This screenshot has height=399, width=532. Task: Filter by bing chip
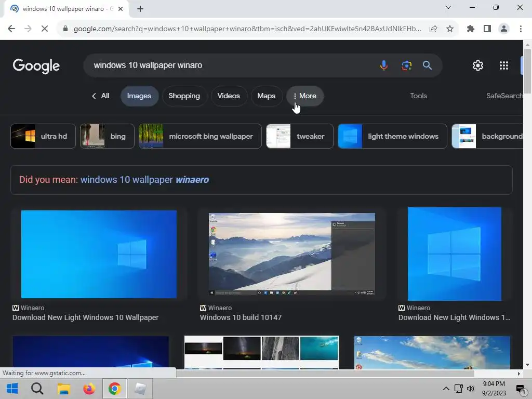tap(107, 136)
